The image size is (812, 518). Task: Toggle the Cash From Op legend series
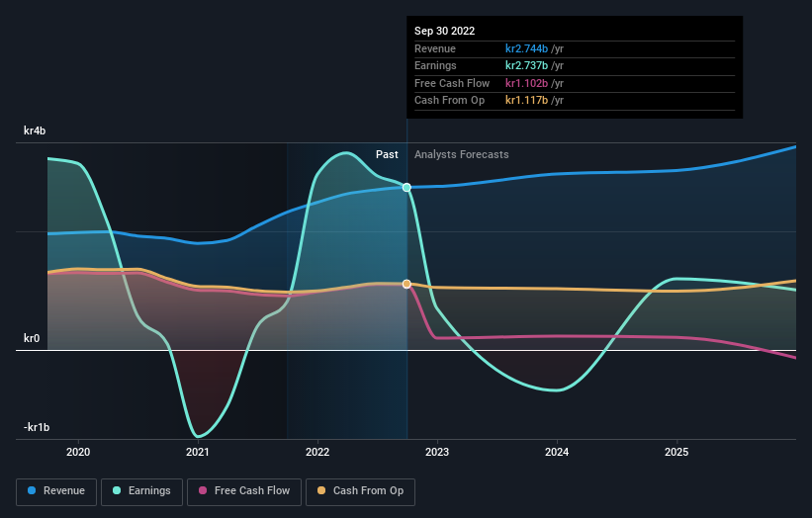click(x=360, y=491)
